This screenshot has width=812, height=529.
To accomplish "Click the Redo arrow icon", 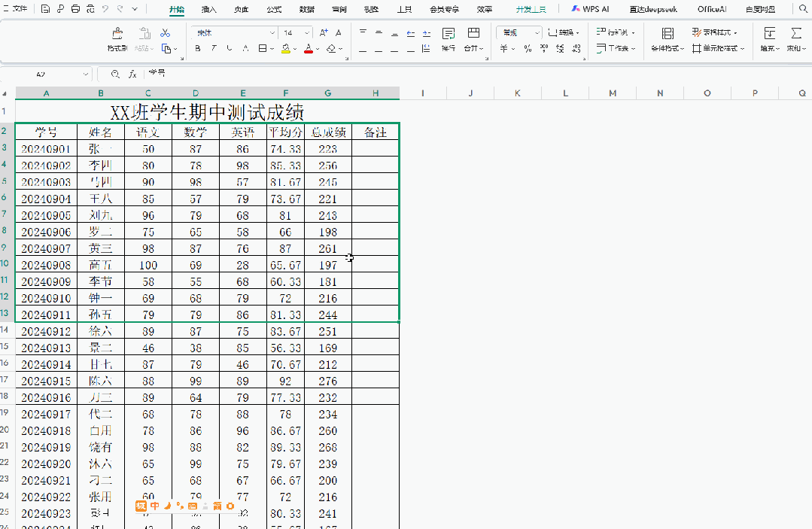I will pos(120,9).
